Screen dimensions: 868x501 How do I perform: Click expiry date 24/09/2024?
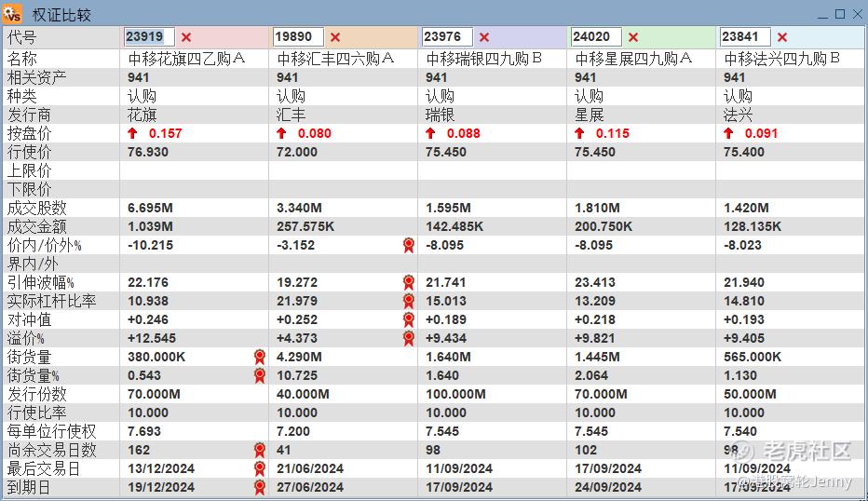pos(608,487)
